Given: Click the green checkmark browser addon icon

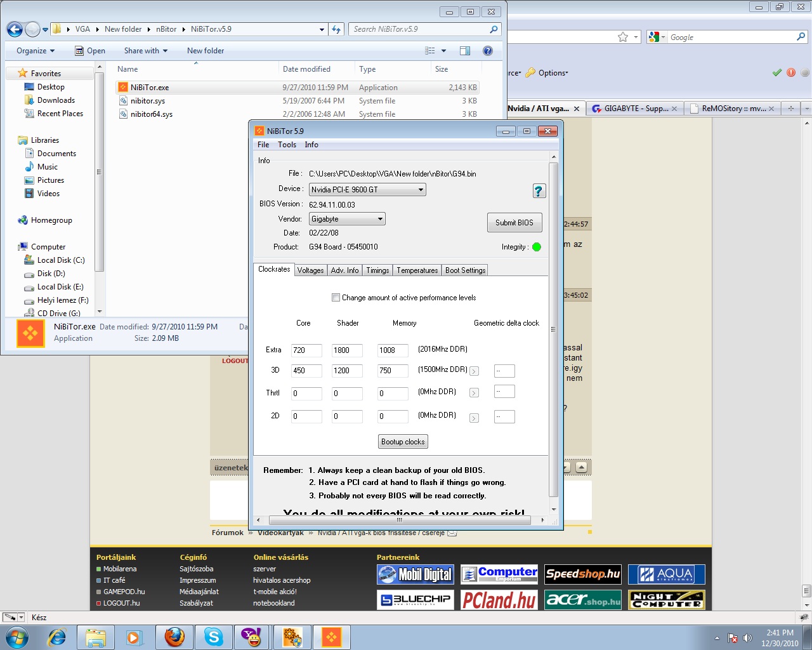Looking at the screenshot, I should click(x=777, y=72).
